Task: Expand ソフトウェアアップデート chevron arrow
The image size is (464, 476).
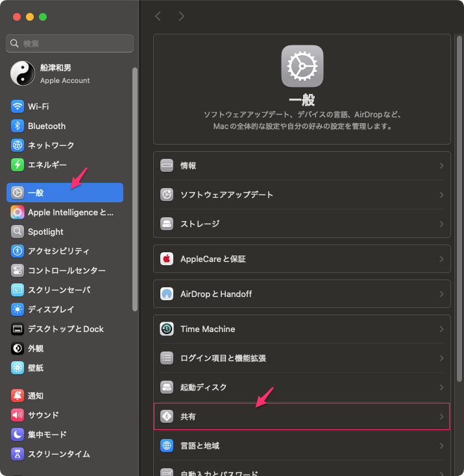Action: pyautogui.click(x=441, y=195)
